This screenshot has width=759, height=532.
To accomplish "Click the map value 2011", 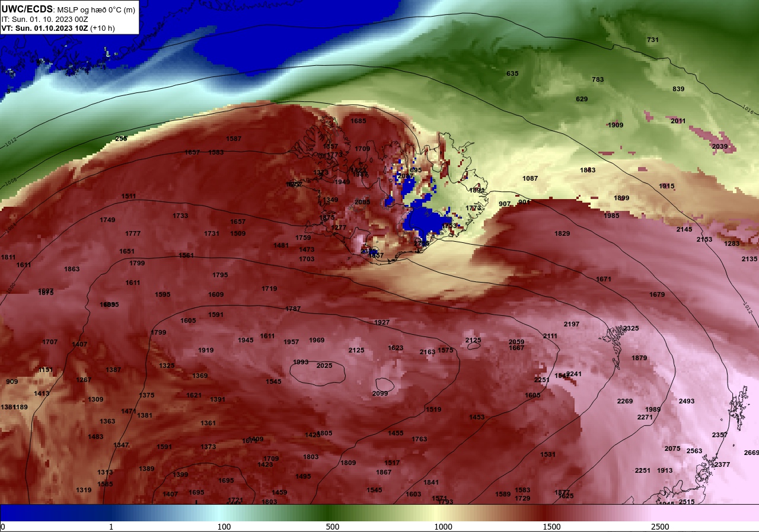I will click(678, 121).
